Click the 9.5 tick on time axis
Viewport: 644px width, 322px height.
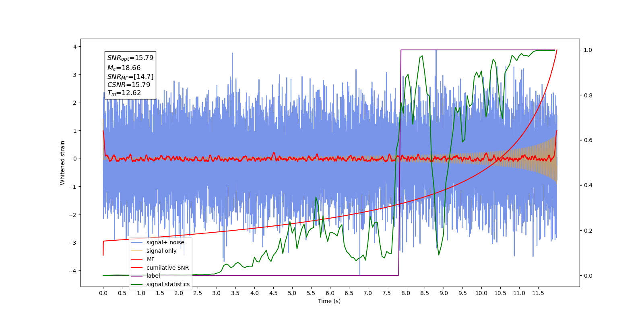coord(462,293)
